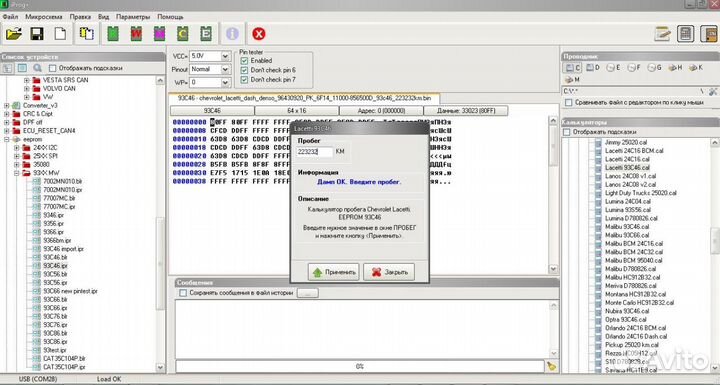
Task: Open the Параметры menu
Action: (133, 17)
